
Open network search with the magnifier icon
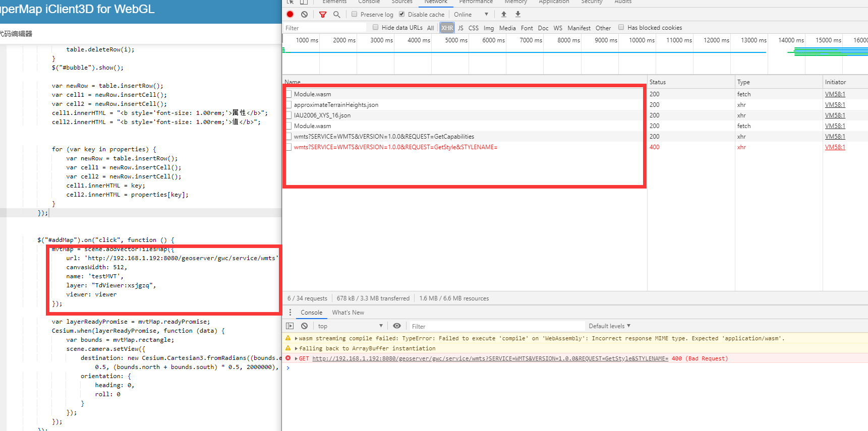(336, 14)
